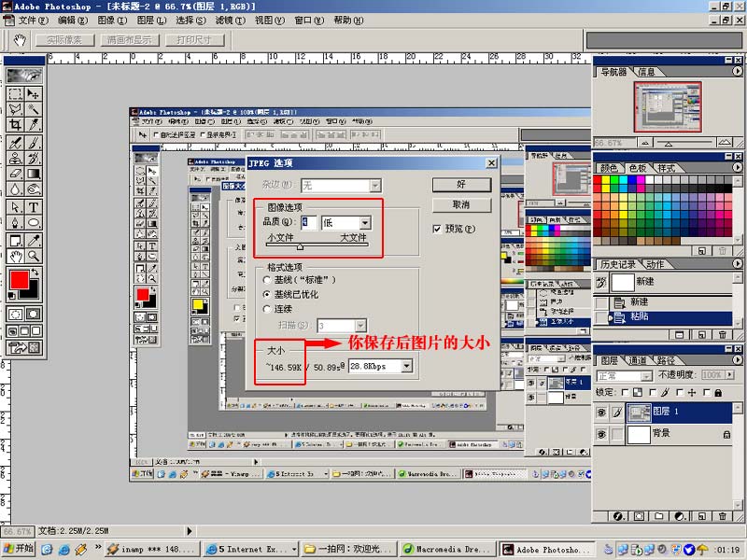The height and width of the screenshot is (560, 747).
Task: Select the Path Component Selection arrow tool
Action: [15, 207]
